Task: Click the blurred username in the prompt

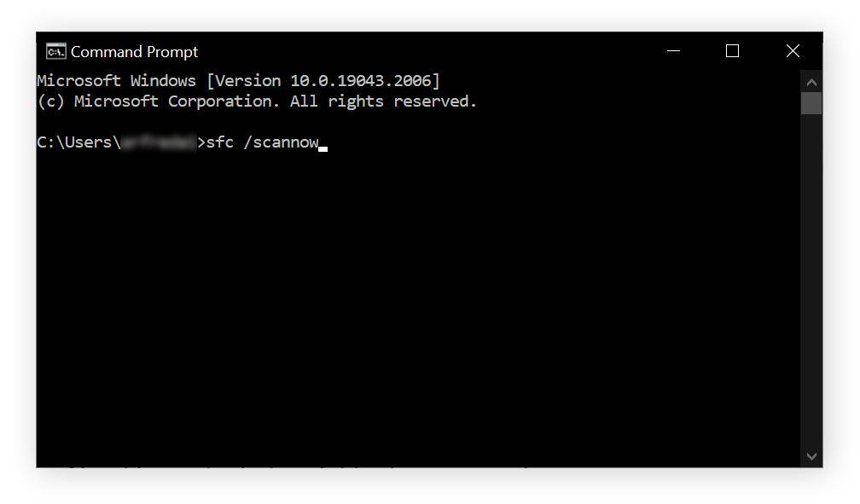Action: point(159,142)
